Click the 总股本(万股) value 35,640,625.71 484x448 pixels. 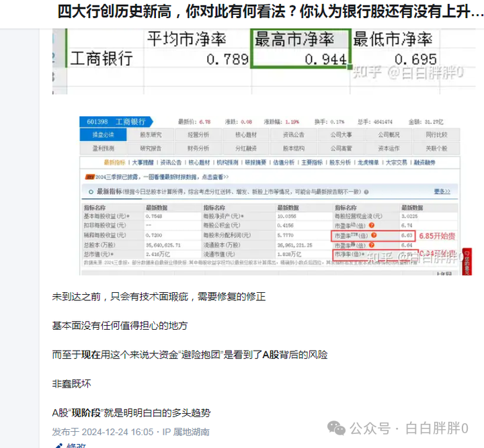[x=163, y=245]
